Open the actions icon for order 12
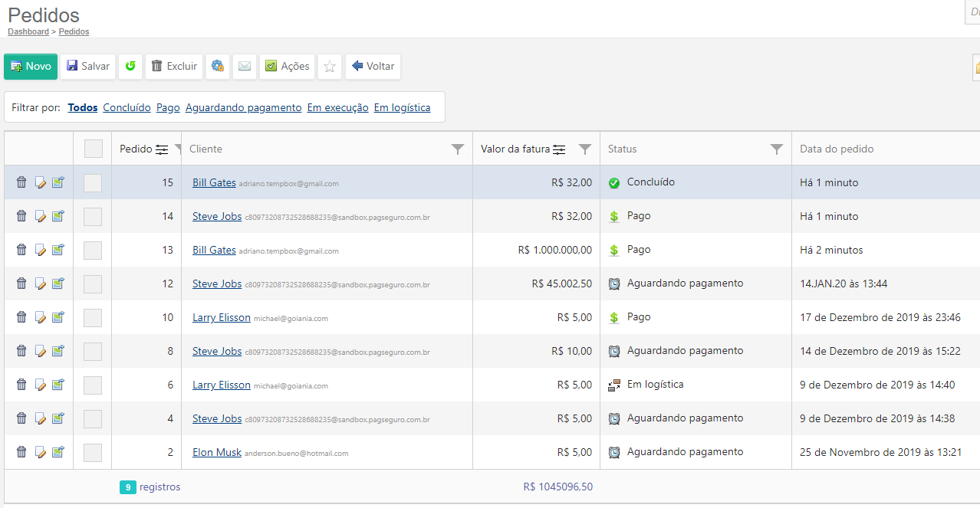 [x=58, y=283]
